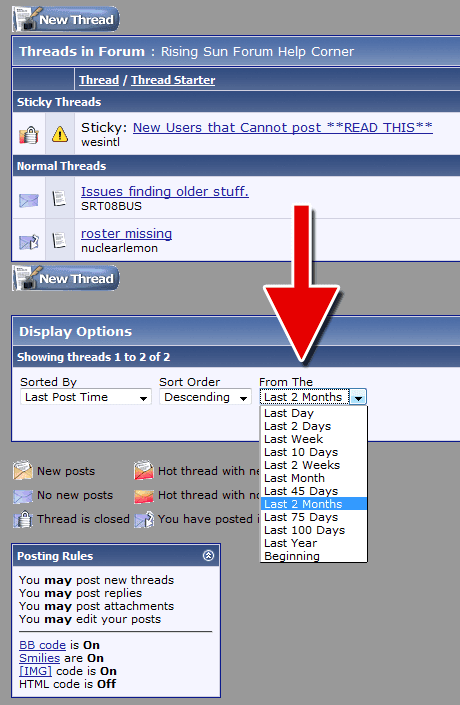Click yellow warning icon in sticky row

60,134
